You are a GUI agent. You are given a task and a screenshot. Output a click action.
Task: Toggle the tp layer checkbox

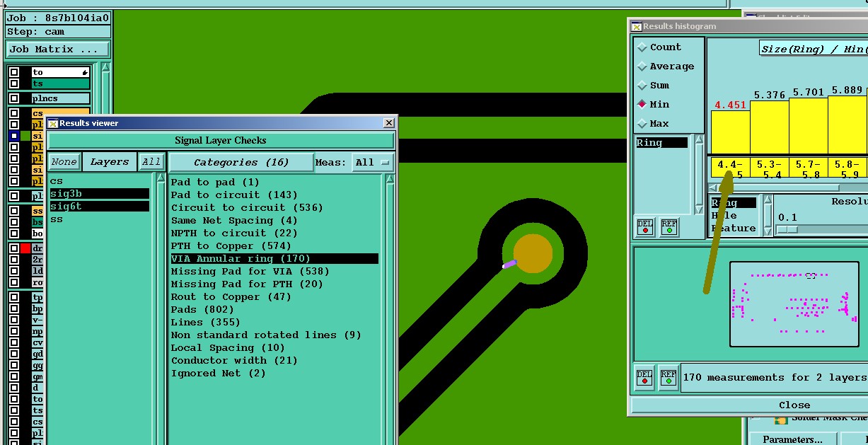[14, 297]
